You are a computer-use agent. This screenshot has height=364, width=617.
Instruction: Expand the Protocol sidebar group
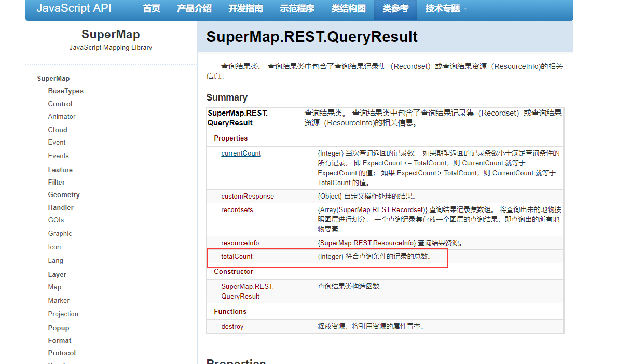(x=62, y=353)
